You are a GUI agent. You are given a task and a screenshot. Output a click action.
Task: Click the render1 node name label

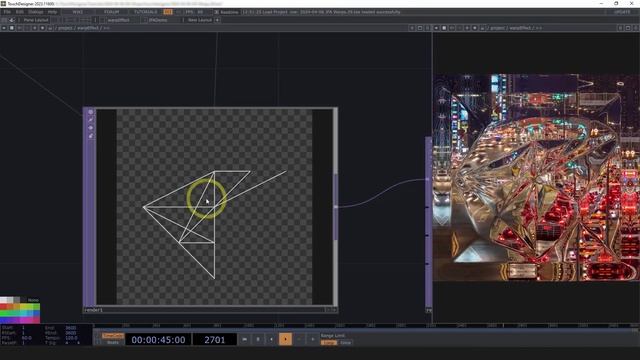pos(93,310)
